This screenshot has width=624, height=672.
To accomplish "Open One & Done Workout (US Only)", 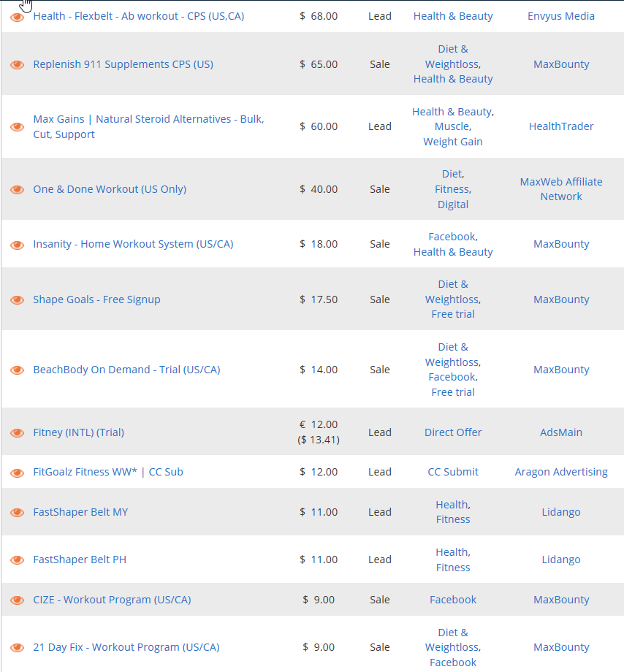I will click(110, 189).
